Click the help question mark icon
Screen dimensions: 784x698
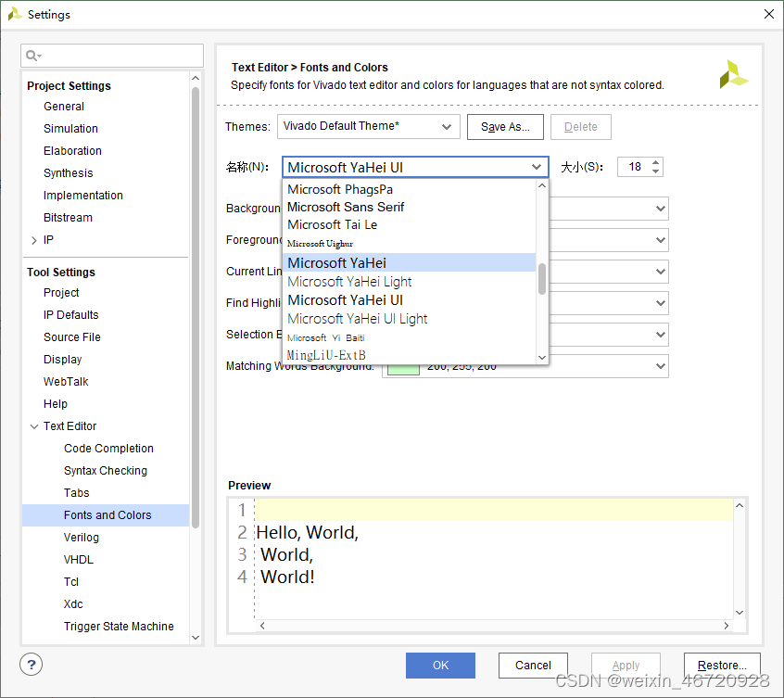(31, 665)
